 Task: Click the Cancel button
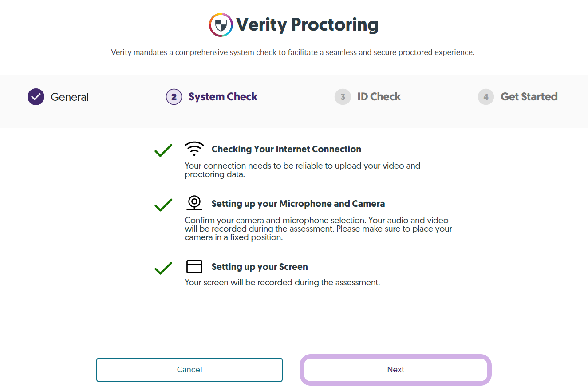[x=189, y=370]
